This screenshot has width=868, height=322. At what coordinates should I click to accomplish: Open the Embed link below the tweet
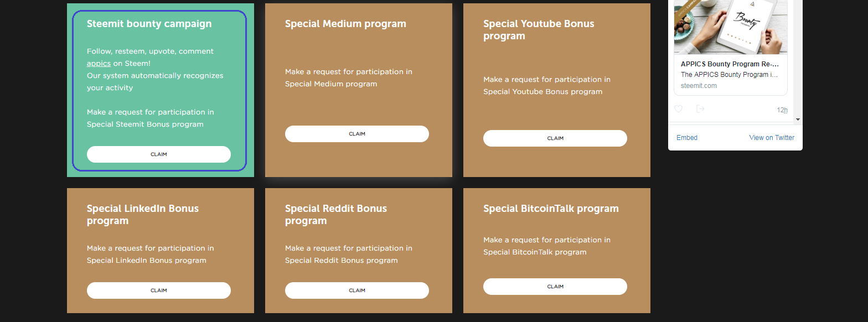pos(687,138)
